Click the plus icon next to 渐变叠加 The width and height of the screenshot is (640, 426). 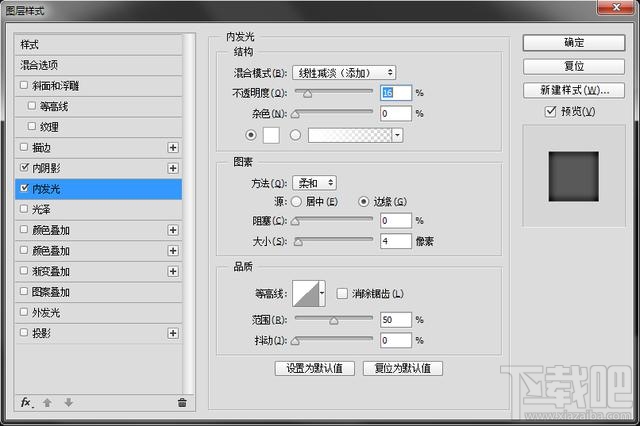[173, 271]
